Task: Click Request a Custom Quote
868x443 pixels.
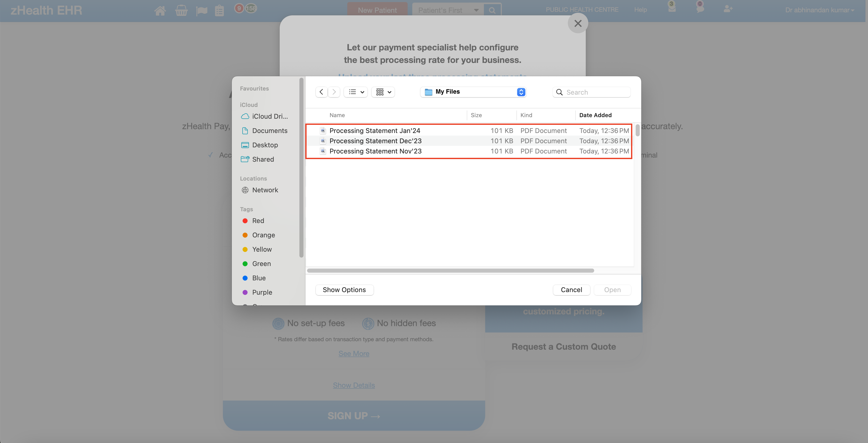Action: pos(563,347)
